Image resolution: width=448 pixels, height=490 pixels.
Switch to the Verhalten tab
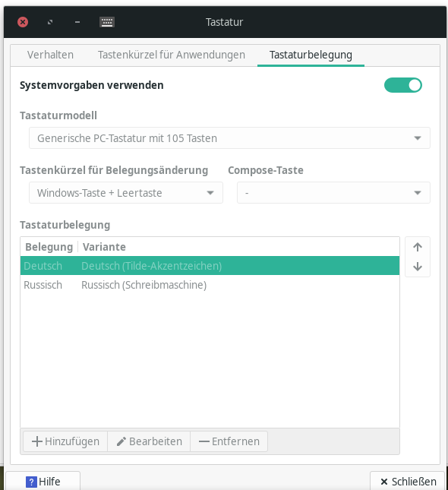pos(50,55)
